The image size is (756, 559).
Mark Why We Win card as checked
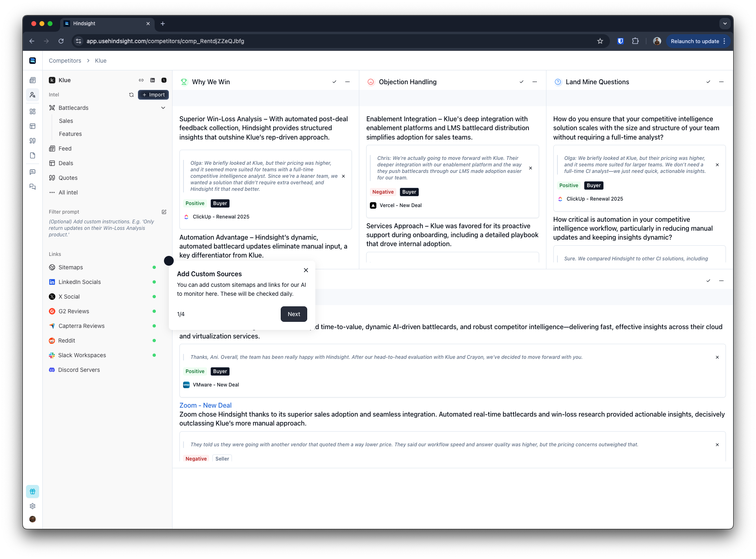pos(334,82)
